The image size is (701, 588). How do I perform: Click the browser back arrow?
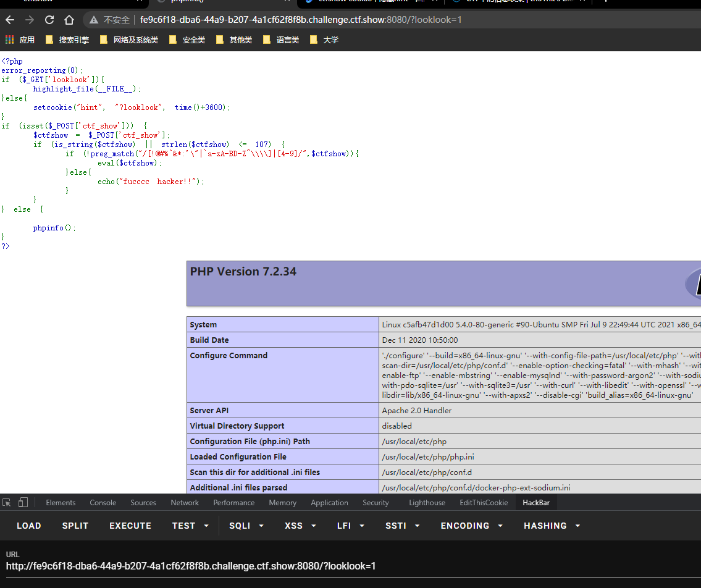tap(10, 20)
